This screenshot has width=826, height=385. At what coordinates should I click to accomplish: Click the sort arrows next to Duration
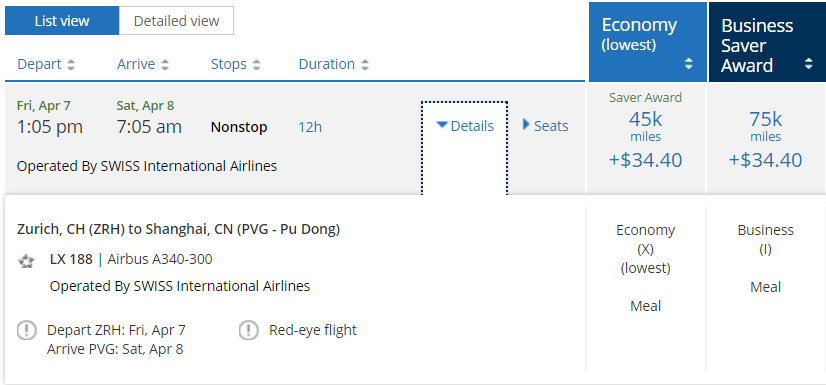coord(365,65)
